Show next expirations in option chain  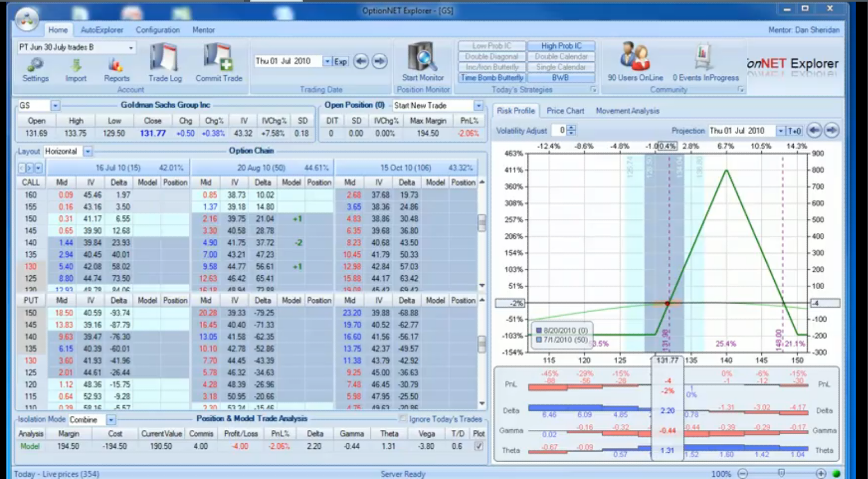[30, 167]
